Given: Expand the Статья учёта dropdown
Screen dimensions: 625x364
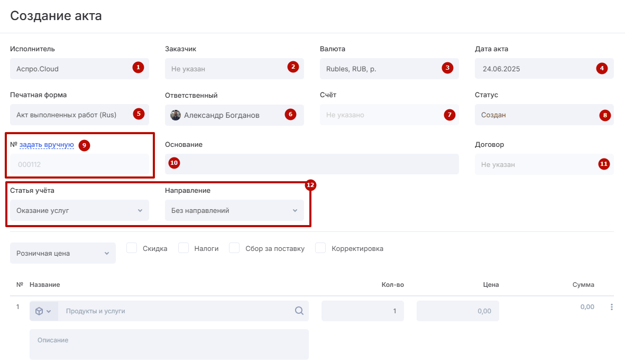Looking at the screenshot, I should pos(79,210).
